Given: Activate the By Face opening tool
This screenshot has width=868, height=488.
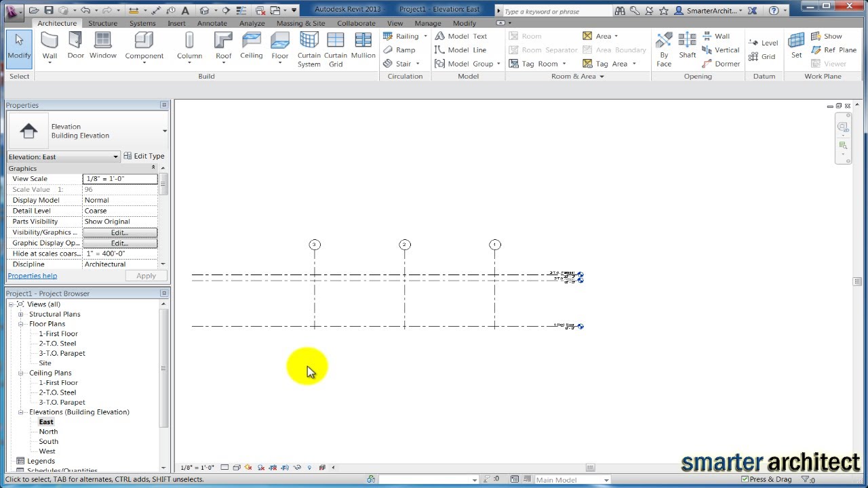Looking at the screenshot, I should (664, 49).
